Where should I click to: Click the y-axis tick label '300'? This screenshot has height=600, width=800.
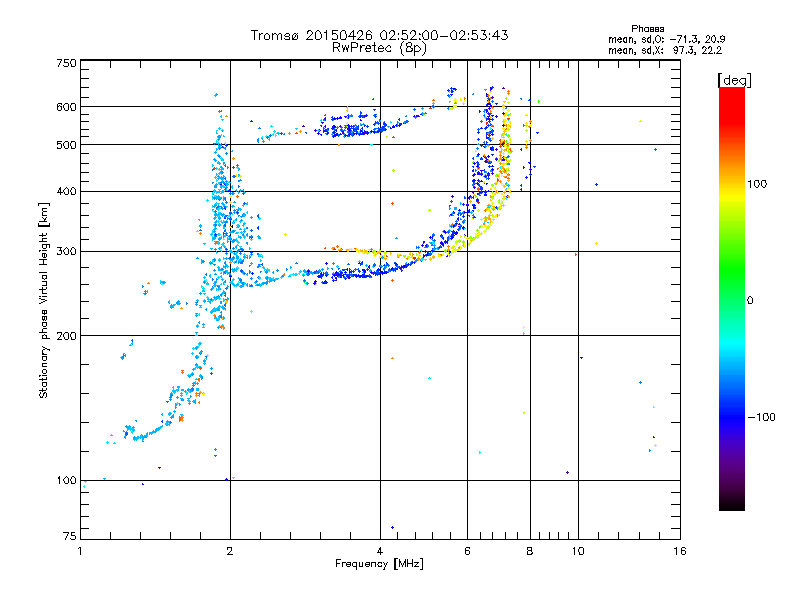[x=66, y=251]
